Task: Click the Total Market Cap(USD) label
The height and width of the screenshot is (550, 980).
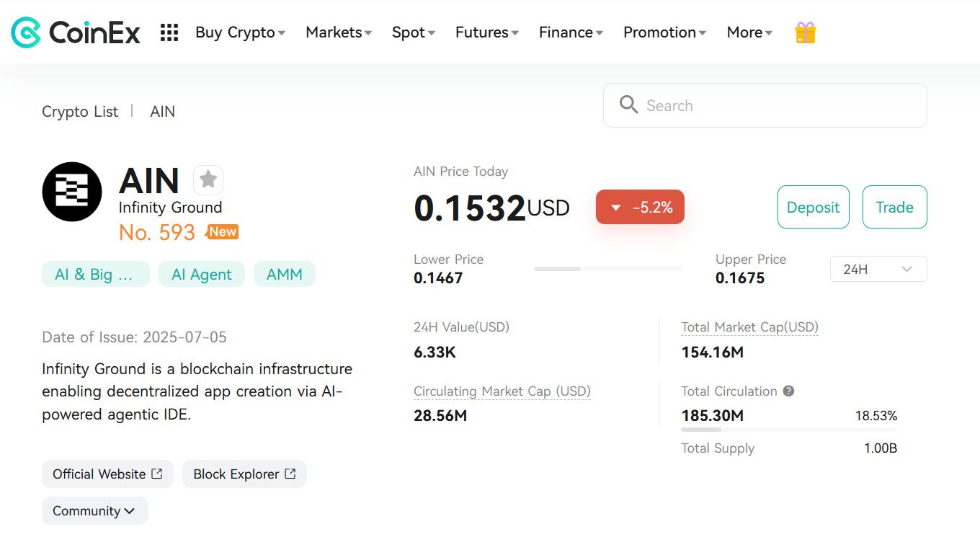Action: point(750,327)
